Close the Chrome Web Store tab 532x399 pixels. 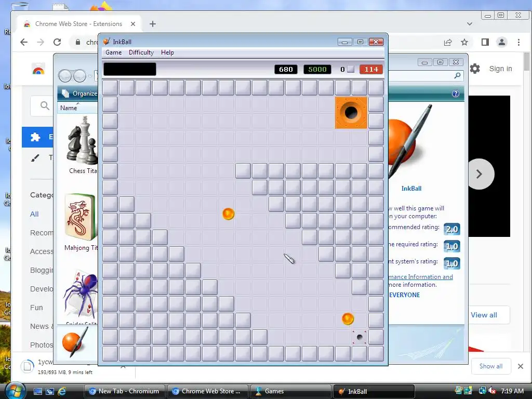click(133, 24)
